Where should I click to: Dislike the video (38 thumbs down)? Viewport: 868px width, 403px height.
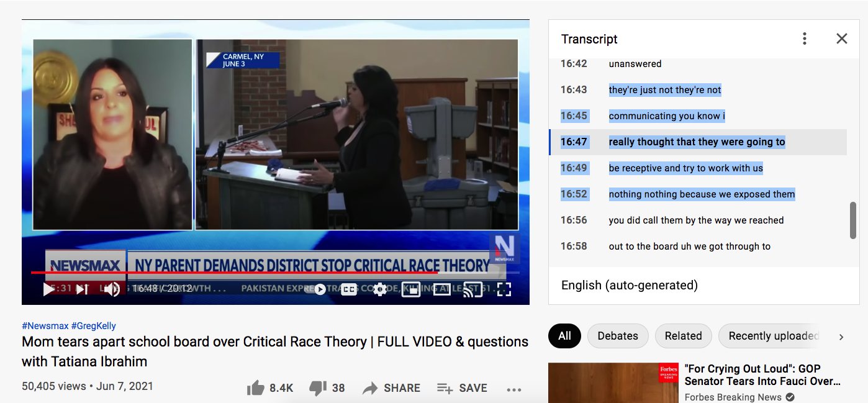327,388
